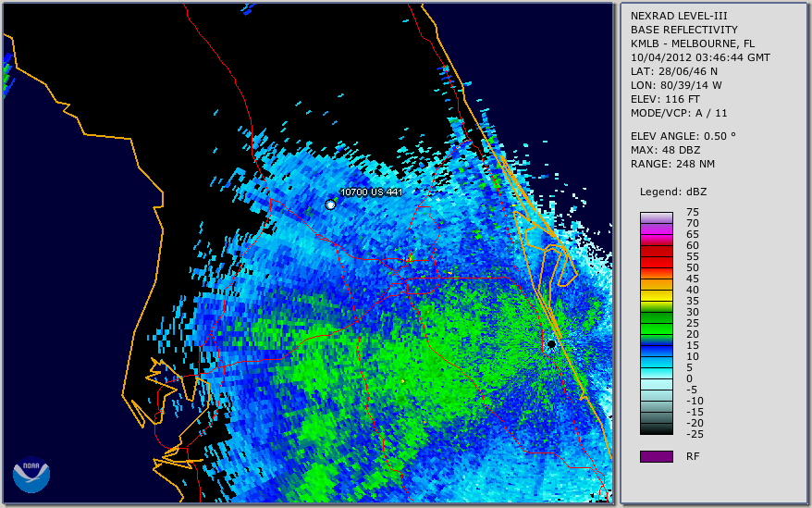
Task: Click the 'MODE/VCP: A / 11' text
Action: coord(679,113)
